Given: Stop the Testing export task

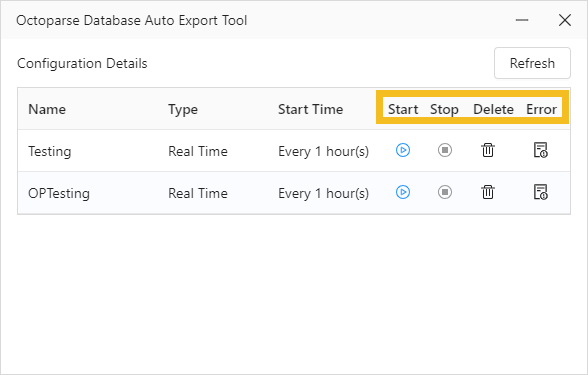Looking at the screenshot, I should point(445,150).
